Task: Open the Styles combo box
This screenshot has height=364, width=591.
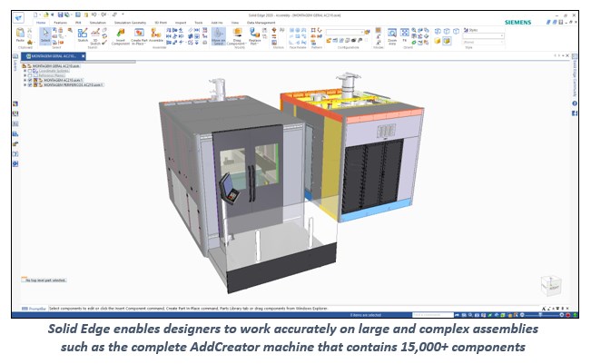Action: coord(484,35)
